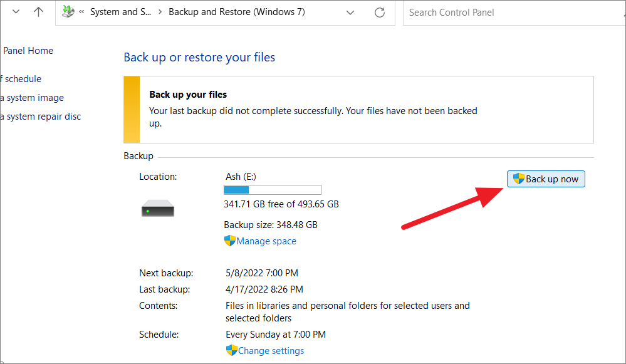The width and height of the screenshot is (626, 364).
Task: Open the create a system repair disc option
Action: pos(41,116)
